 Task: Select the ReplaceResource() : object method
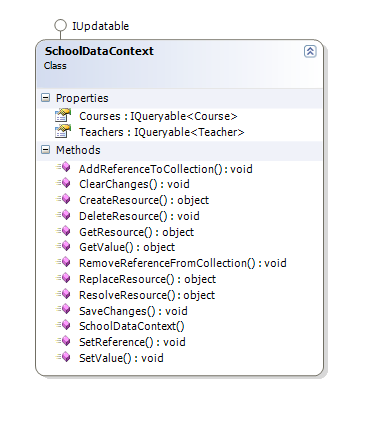147,279
